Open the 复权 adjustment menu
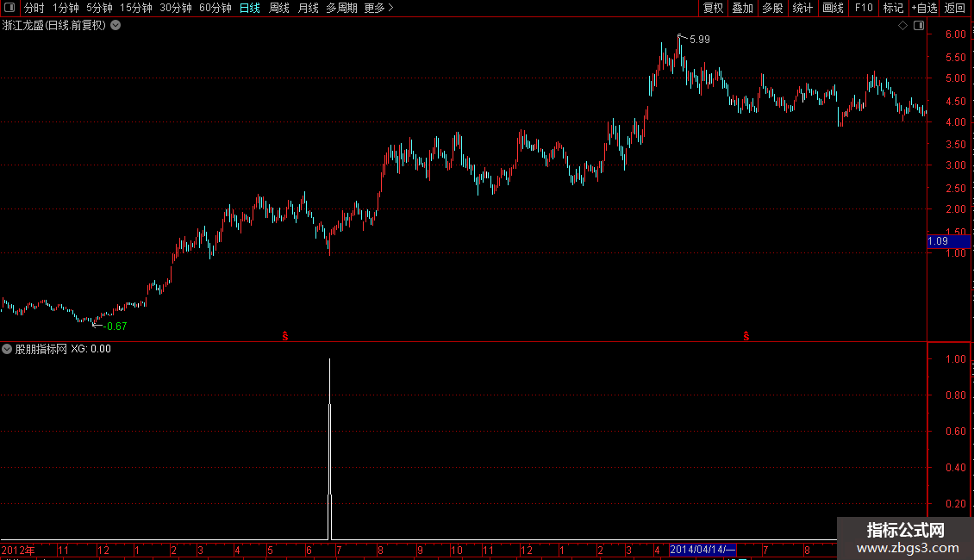 713,8
